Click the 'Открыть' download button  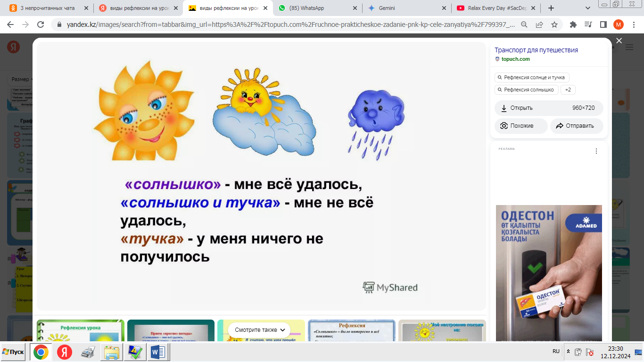pos(549,108)
